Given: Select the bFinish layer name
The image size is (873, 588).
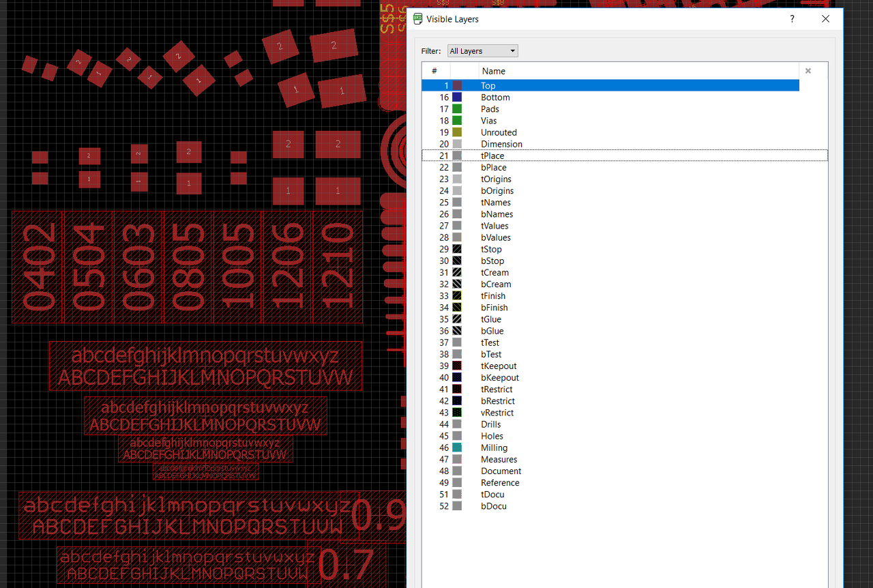Looking at the screenshot, I should click(494, 308).
